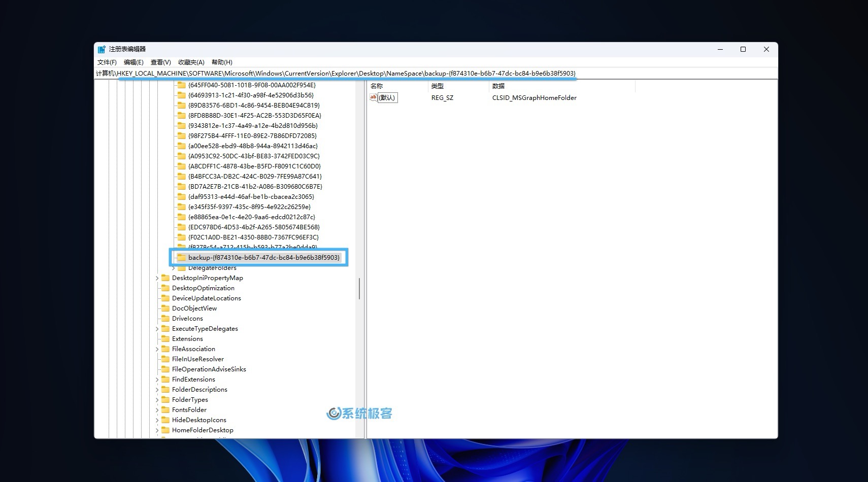This screenshot has height=482, width=868.
Task: Click the HomeFolderDesktop folder icon
Action: (165, 430)
